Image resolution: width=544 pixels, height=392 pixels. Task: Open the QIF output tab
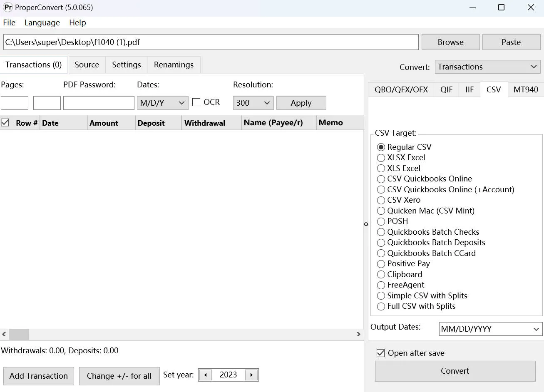point(446,89)
